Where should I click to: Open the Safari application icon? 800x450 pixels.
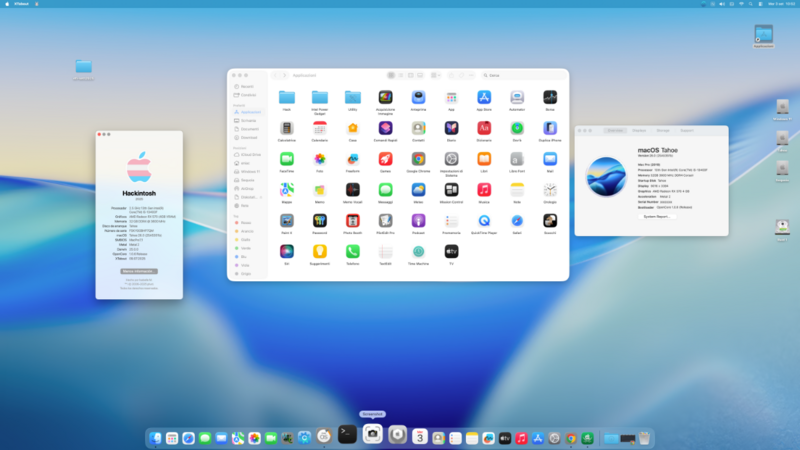516,220
